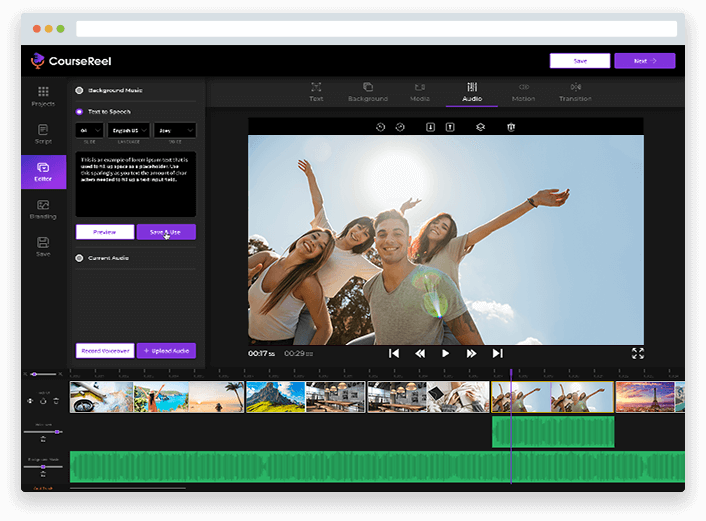Switch to the Text tab
Viewport: 706px width, 521px height.
click(x=316, y=92)
